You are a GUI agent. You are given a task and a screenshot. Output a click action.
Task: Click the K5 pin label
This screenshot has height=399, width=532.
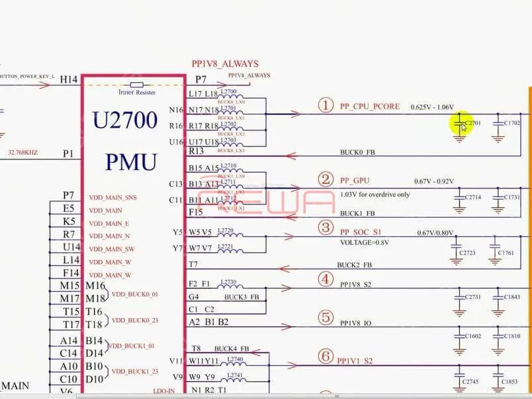point(69,221)
